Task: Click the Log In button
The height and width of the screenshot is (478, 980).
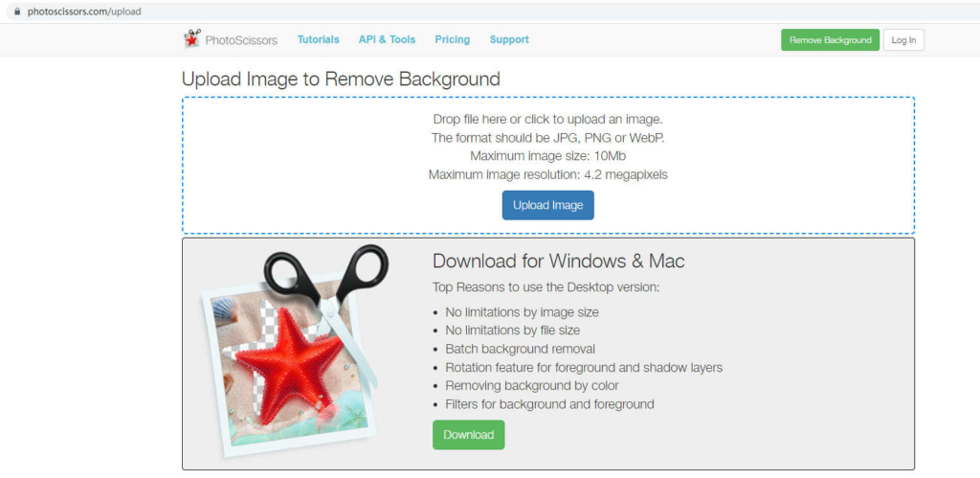Action: (903, 40)
